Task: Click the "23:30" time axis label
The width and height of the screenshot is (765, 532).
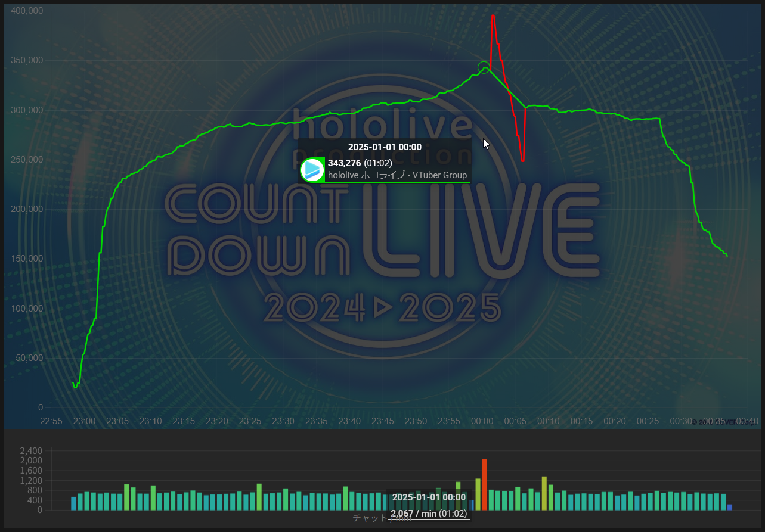Action: pyautogui.click(x=283, y=421)
